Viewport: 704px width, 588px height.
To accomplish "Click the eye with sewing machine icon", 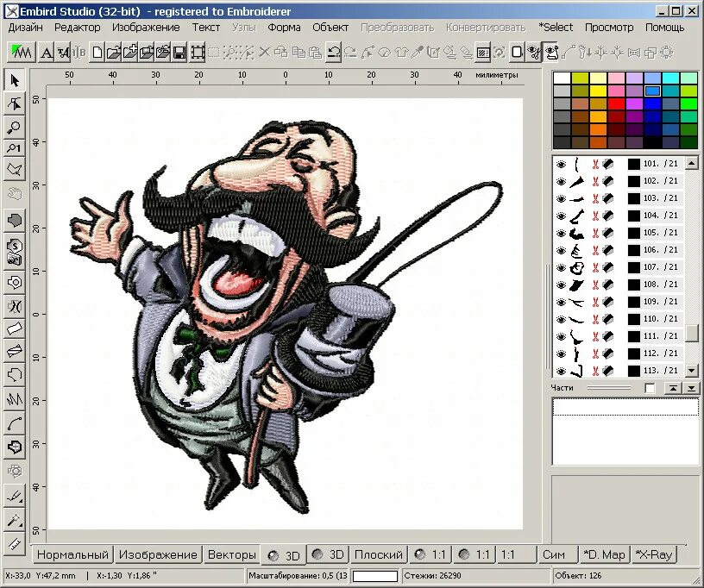I will (x=551, y=53).
